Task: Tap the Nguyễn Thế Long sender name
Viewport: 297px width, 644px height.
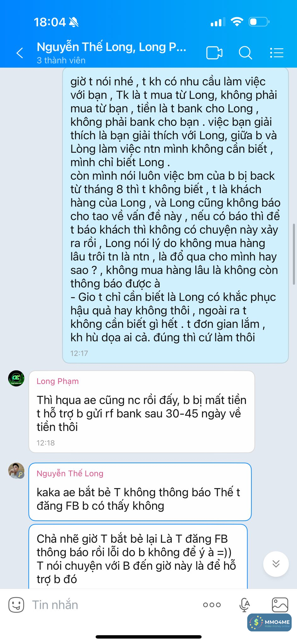Action: tap(70, 473)
